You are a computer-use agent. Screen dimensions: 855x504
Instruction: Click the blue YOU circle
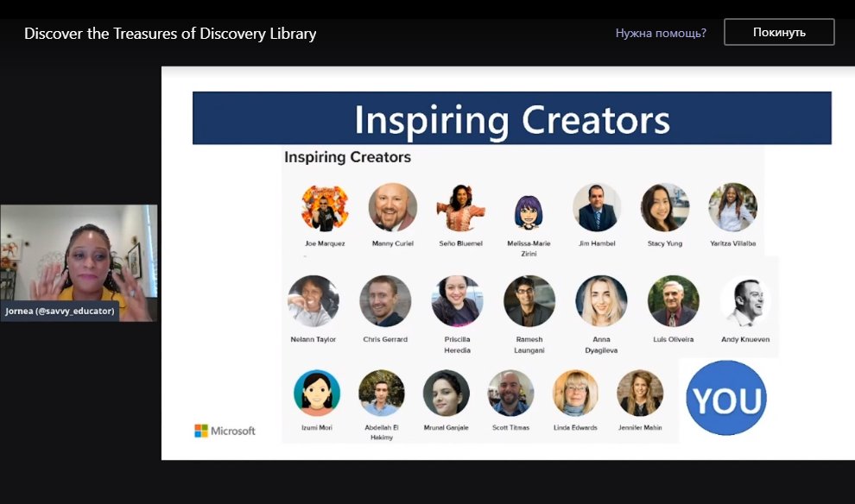725,398
